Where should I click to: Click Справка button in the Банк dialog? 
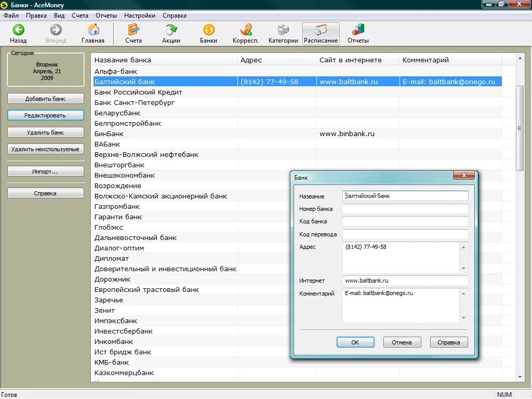[x=449, y=342]
